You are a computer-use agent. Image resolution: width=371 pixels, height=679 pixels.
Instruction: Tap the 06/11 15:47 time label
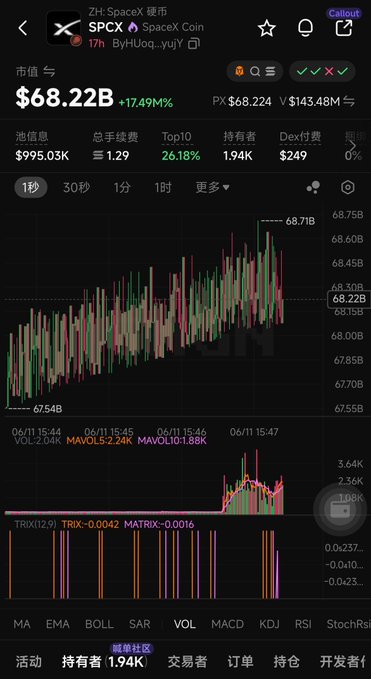tap(254, 432)
